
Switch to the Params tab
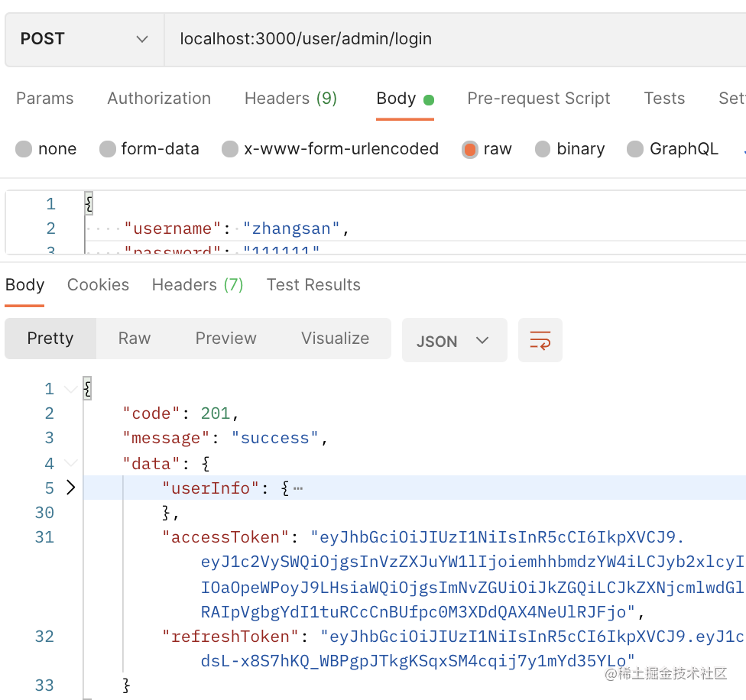coord(45,99)
